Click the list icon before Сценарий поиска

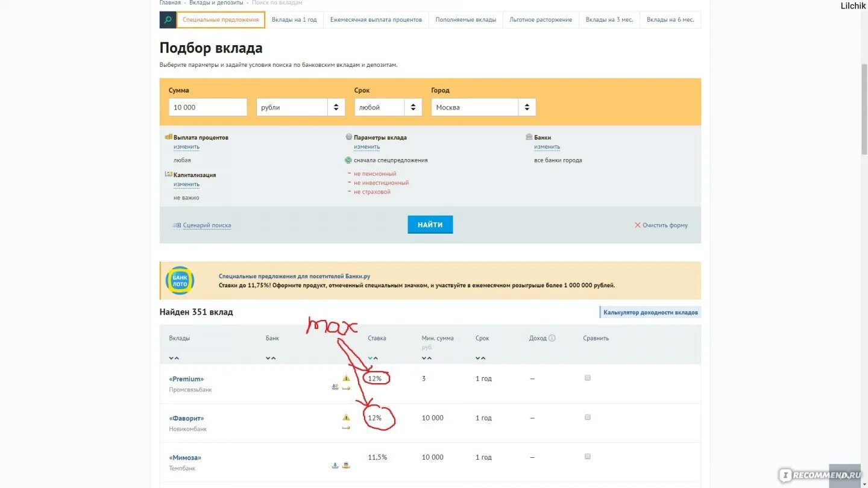pos(177,225)
